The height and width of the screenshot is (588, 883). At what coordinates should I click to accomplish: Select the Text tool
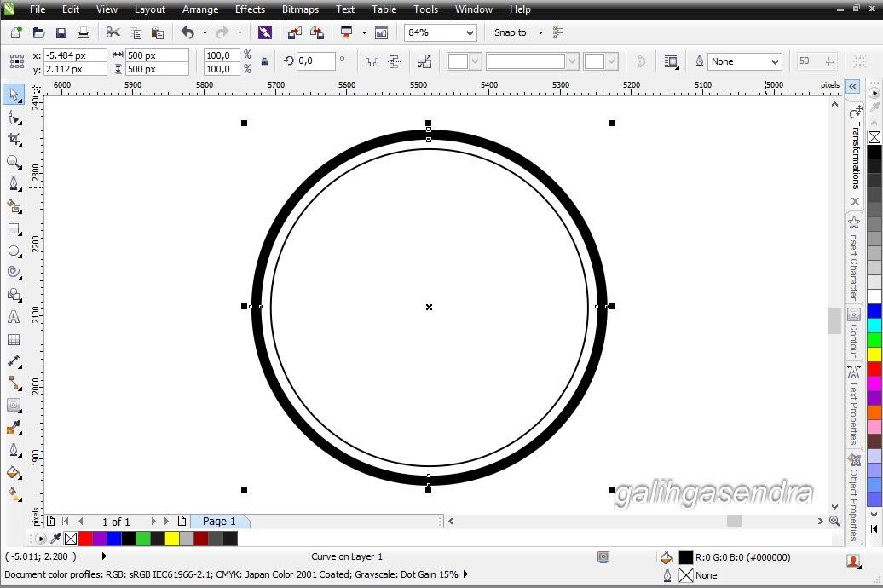pyautogui.click(x=14, y=317)
